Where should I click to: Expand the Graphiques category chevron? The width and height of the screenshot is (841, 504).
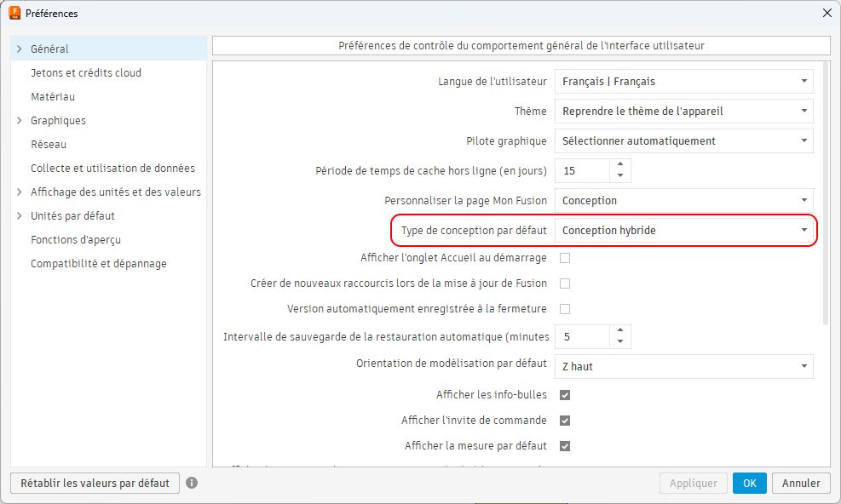tap(20, 121)
